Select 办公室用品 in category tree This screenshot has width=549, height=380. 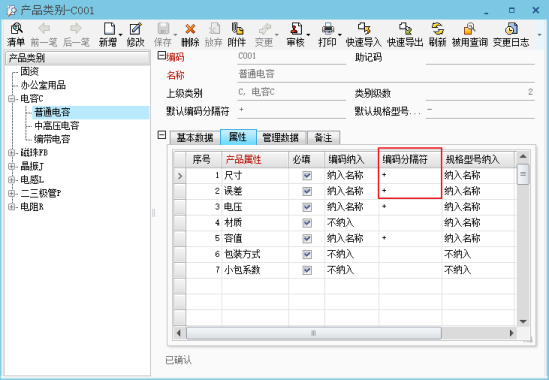[43, 85]
